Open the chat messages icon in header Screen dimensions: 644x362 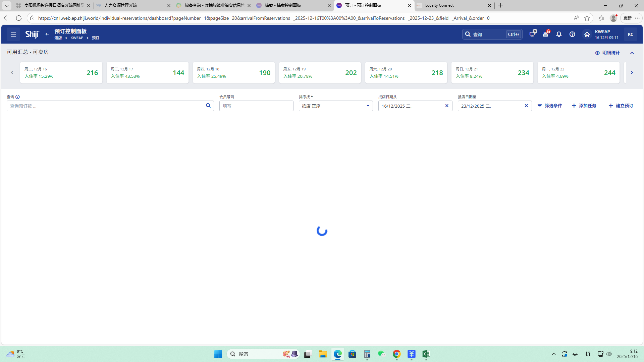coord(532,34)
